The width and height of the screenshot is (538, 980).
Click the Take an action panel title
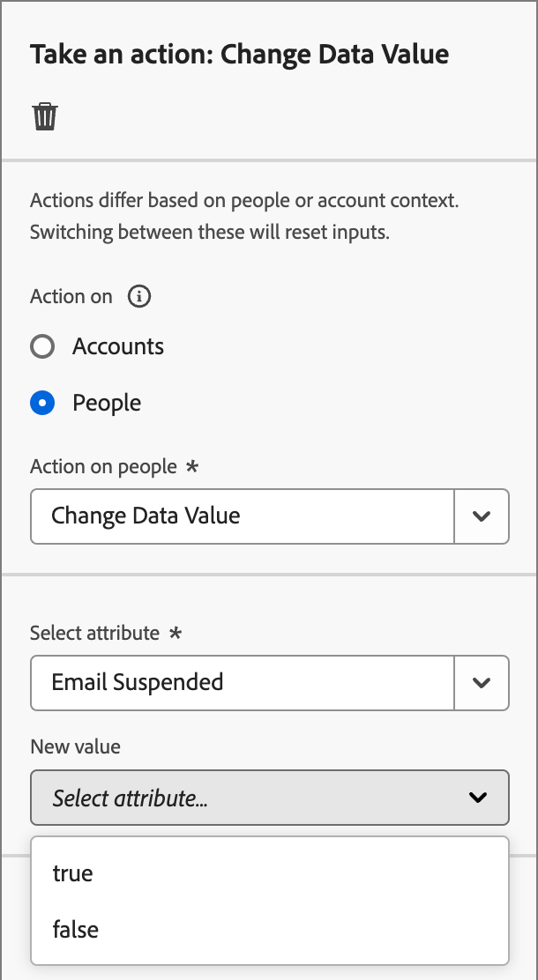(x=239, y=55)
